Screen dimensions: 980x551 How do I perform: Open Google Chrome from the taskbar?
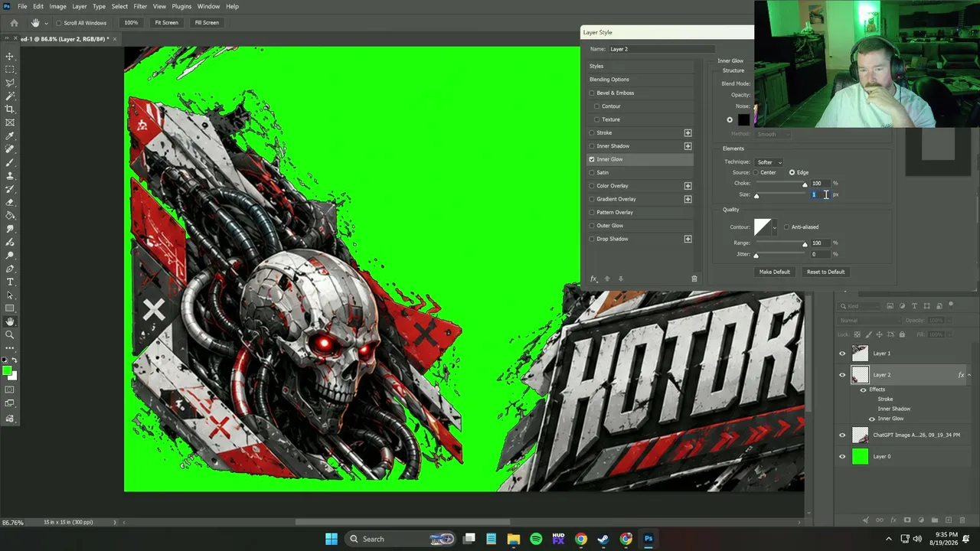(x=581, y=539)
